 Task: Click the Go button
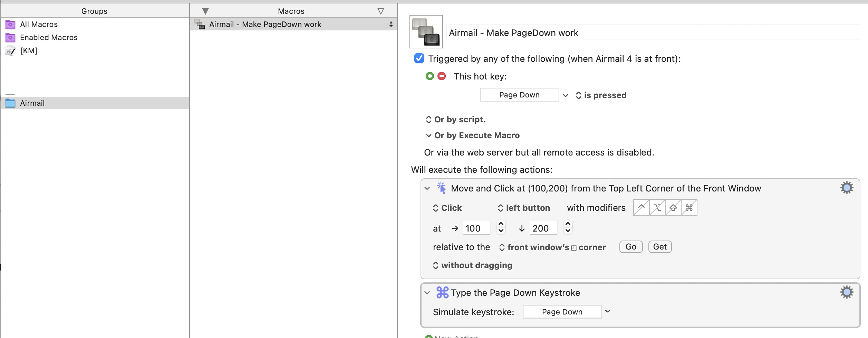coord(631,247)
